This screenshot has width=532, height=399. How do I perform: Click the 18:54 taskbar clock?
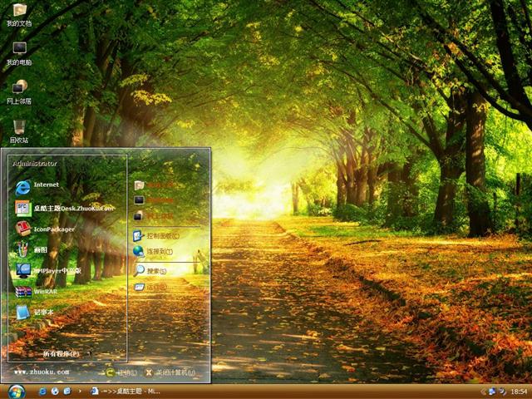pos(519,392)
